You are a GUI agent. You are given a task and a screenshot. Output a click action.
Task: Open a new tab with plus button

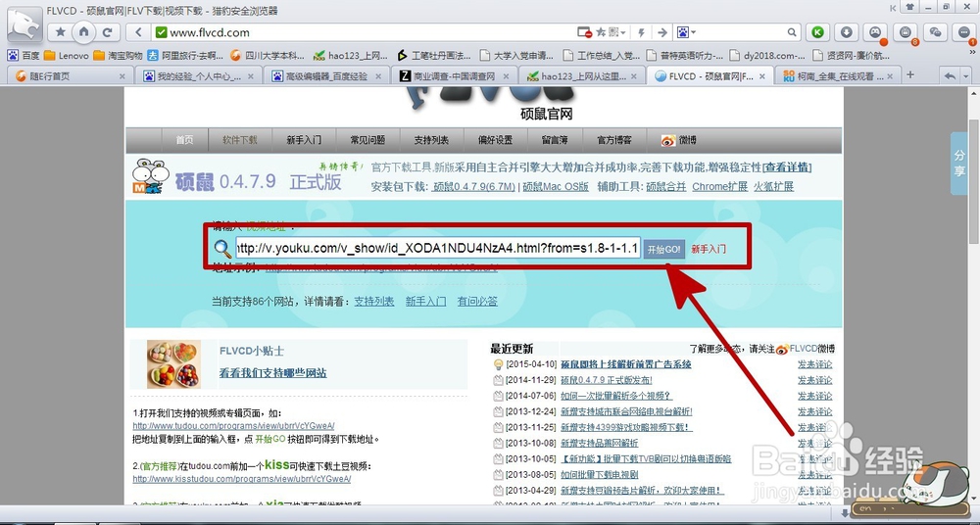coord(910,75)
